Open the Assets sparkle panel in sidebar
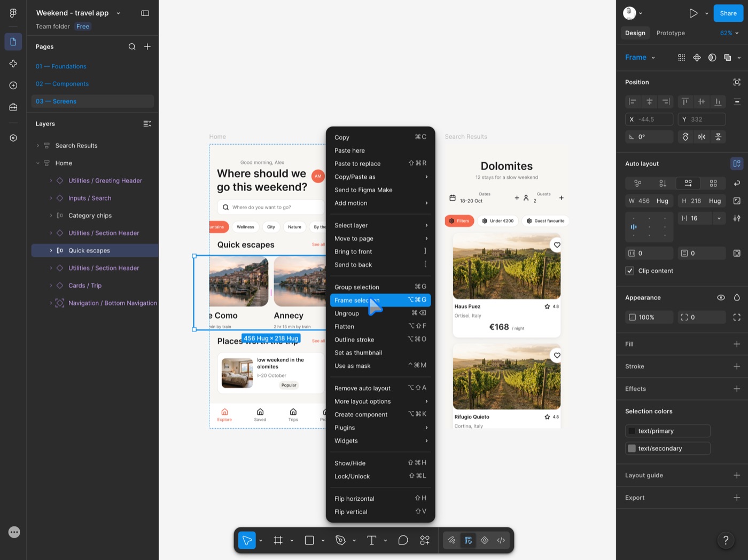 pyautogui.click(x=13, y=64)
